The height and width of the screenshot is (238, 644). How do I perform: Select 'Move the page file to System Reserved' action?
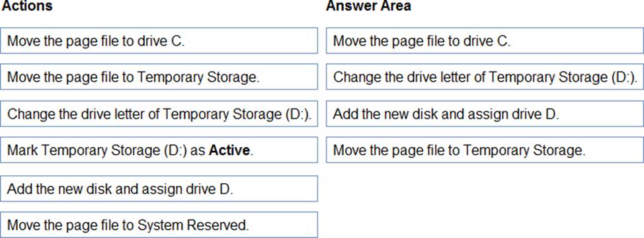pyautogui.click(x=159, y=225)
